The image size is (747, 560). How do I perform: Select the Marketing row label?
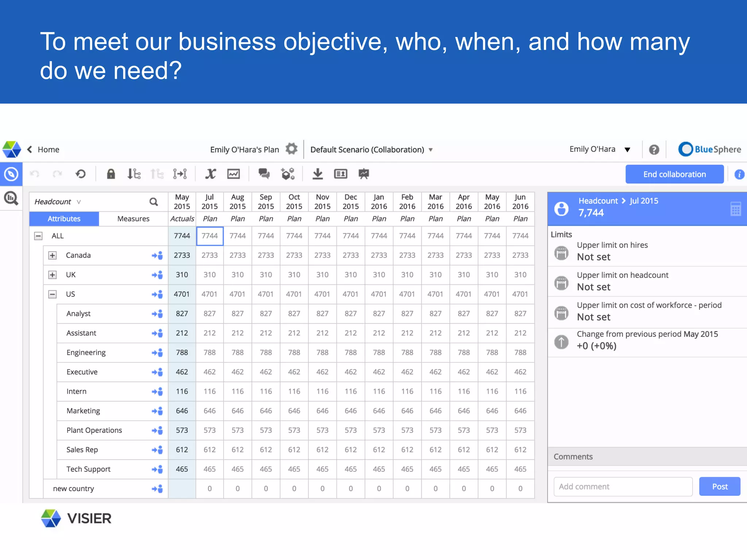pyautogui.click(x=83, y=411)
